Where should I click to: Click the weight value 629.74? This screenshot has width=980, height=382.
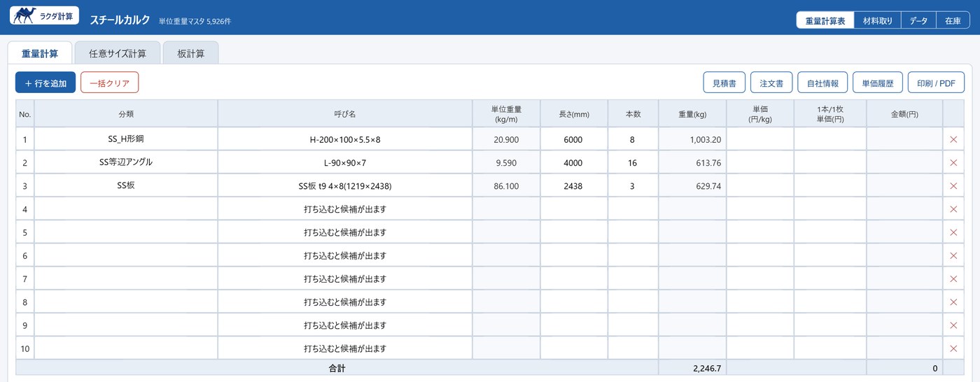[x=692, y=186]
